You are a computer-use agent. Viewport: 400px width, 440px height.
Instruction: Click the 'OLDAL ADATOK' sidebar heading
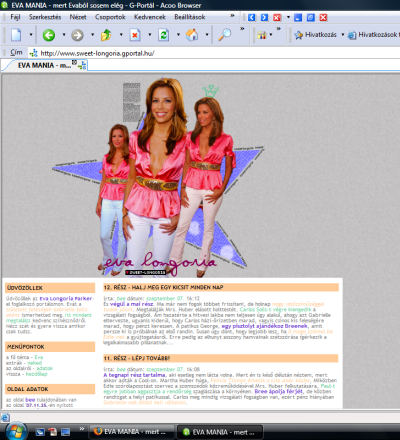click(x=27, y=389)
